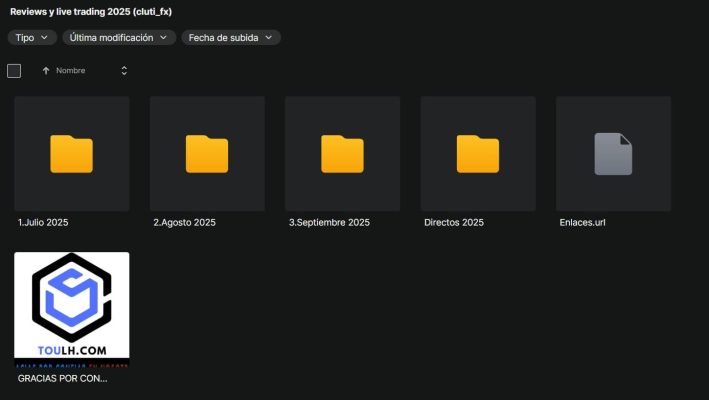The width and height of the screenshot is (709, 400).
Task: Click the GRACIAS POR CON... file name
Action: [62, 379]
